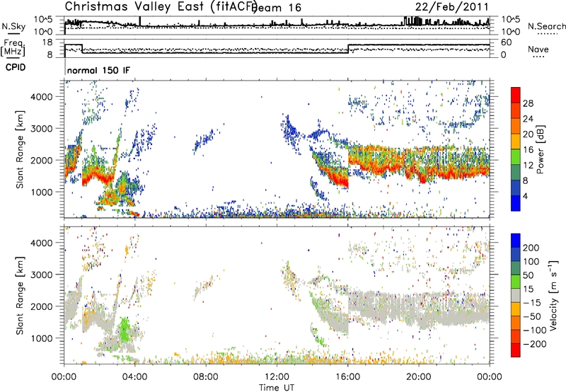Click the '200' tick on the Velocity scale
Image resolution: width=566 pixels, height=392 pixels.
(531, 248)
